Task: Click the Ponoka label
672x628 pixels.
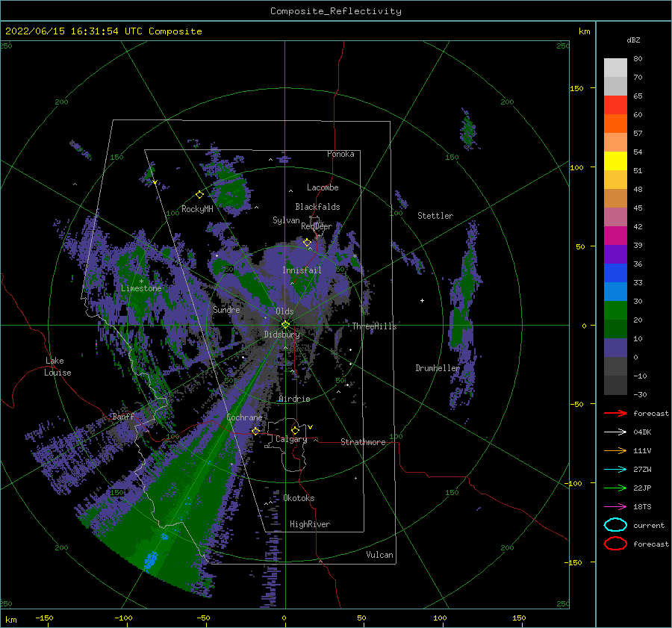Action: coord(340,154)
